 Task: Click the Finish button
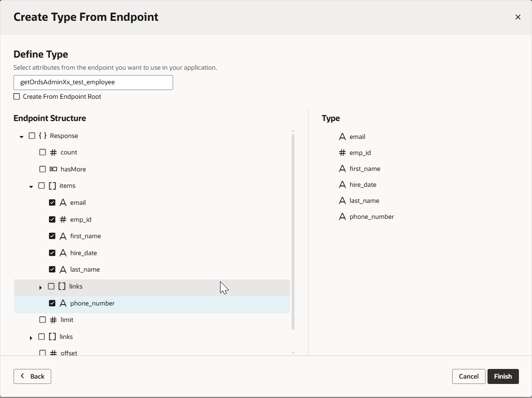[x=502, y=377]
